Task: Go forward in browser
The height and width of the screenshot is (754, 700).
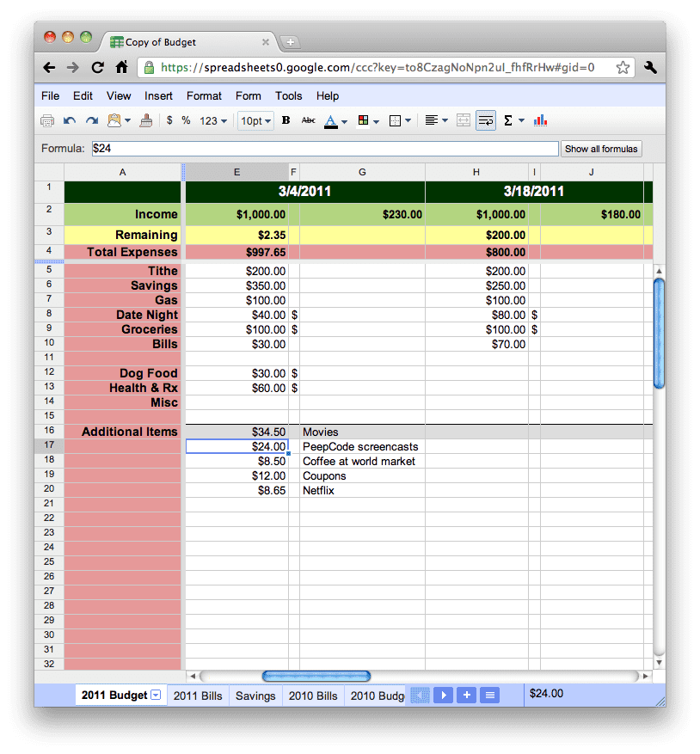Action: click(72, 67)
